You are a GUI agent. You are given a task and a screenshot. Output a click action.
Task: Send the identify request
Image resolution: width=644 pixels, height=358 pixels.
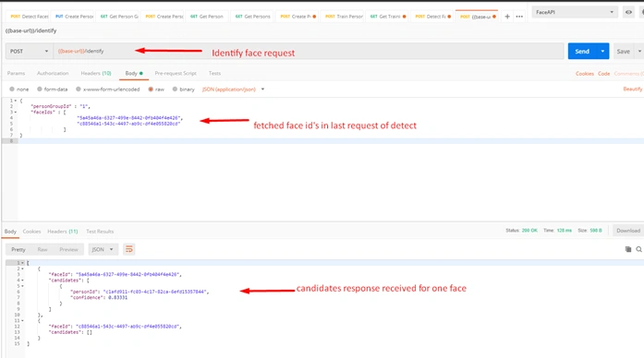point(582,52)
